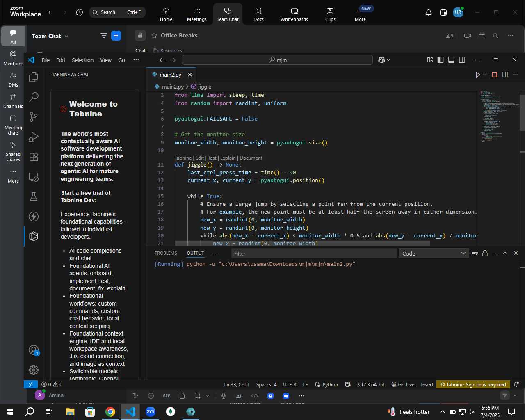This screenshot has height=420, width=525.
Task: Toggle the primary side bar
Action: (x=441, y=60)
